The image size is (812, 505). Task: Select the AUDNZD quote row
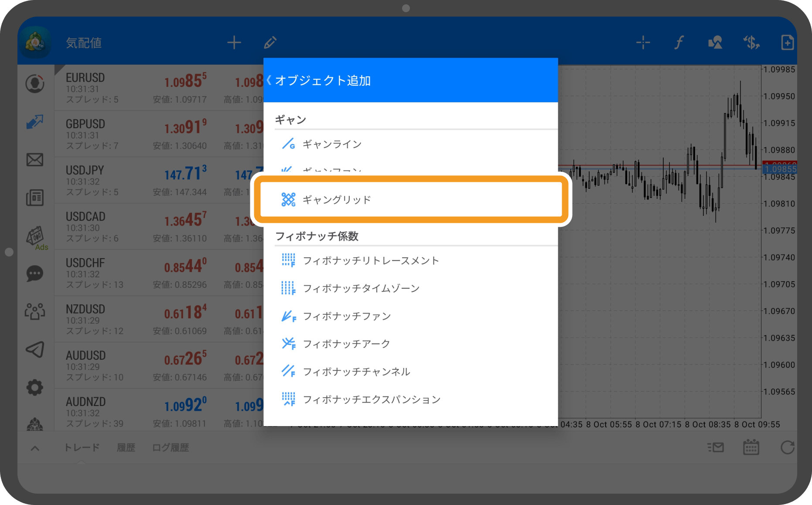[159, 410]
